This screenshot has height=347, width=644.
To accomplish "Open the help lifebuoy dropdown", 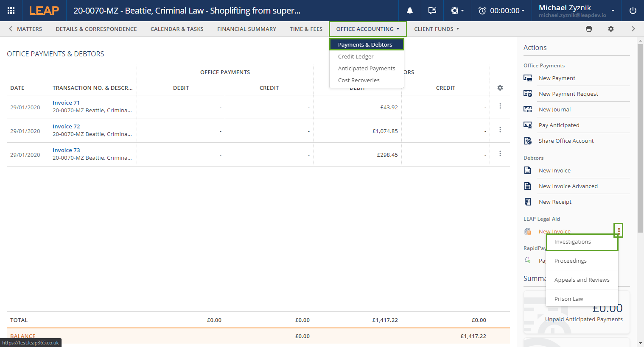I will (457, 11).
